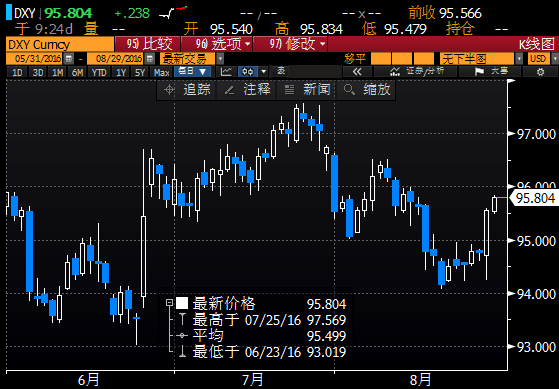559x389 pixels.
Task: Select the 1M period range
Action: click(57, 72)
